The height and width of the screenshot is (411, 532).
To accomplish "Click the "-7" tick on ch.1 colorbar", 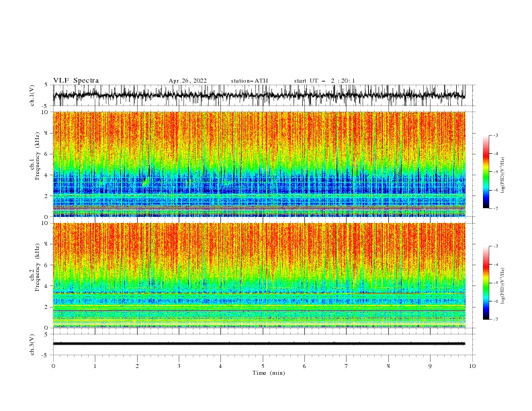I will coord(496,208).
